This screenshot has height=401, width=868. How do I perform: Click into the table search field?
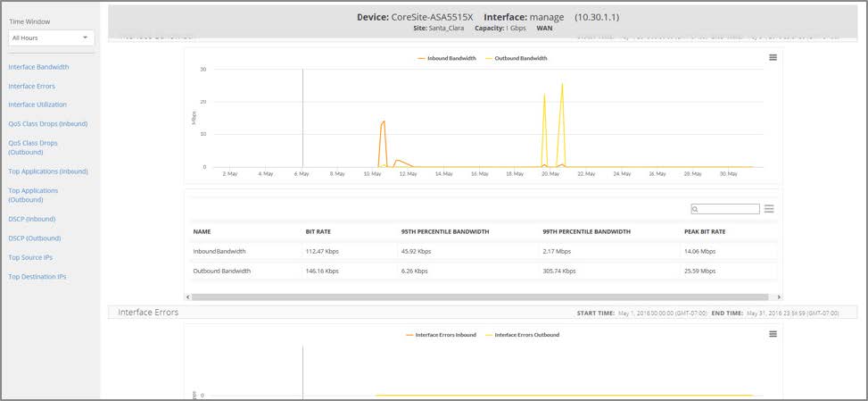(x=729, y=209)
